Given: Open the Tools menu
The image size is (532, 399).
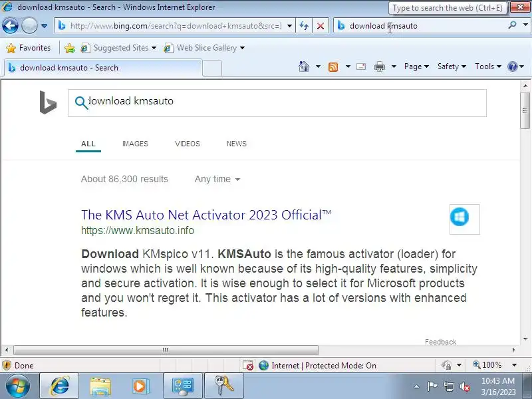Looking at the screenshot, I should 488,66.
